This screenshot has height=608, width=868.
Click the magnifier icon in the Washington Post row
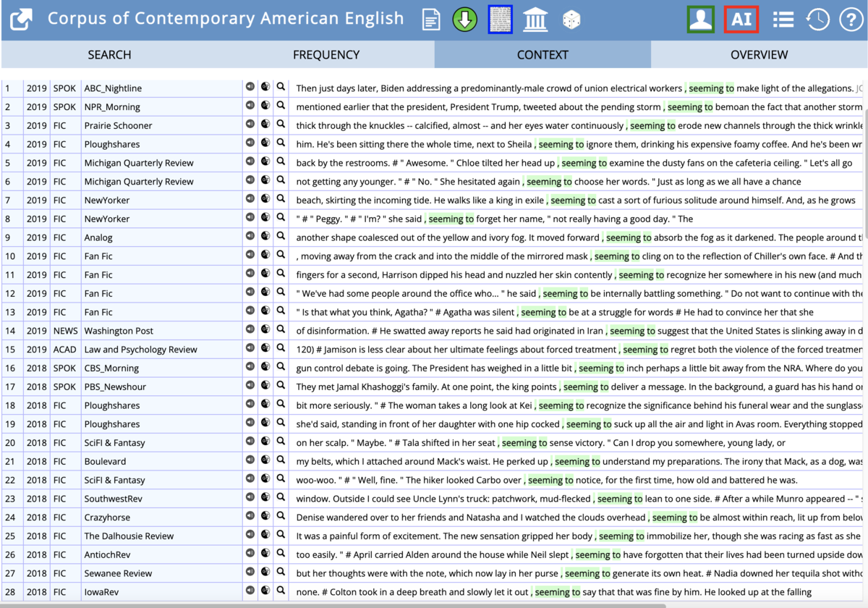(281, 330)
